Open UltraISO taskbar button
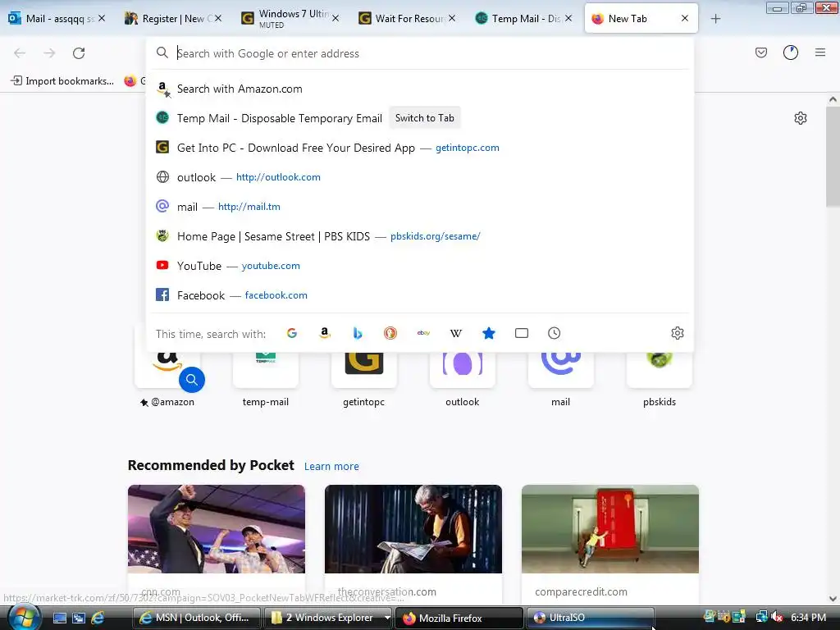The width and height of the screenshot is (840, 630). (x=591, y=619)
